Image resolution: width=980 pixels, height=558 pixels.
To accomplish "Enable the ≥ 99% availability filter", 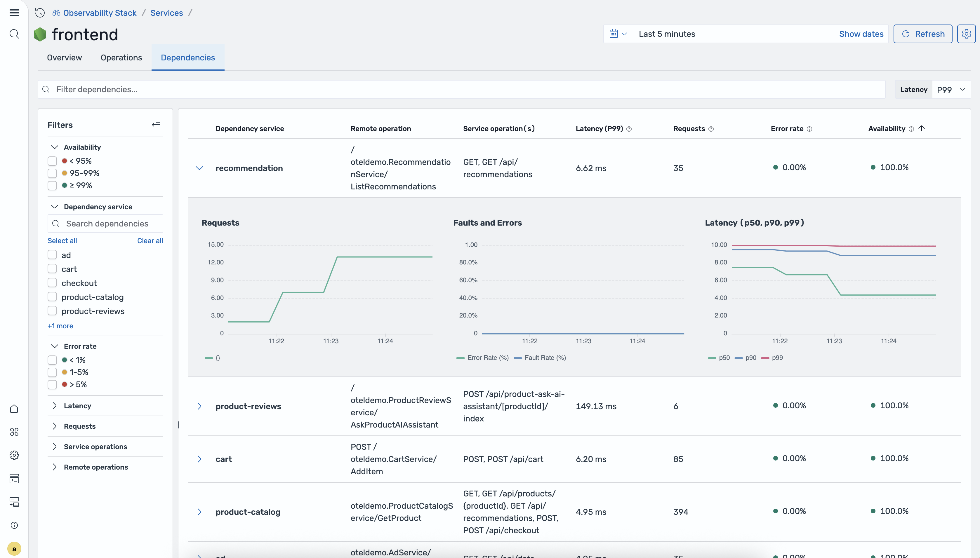I will point(52,186).
